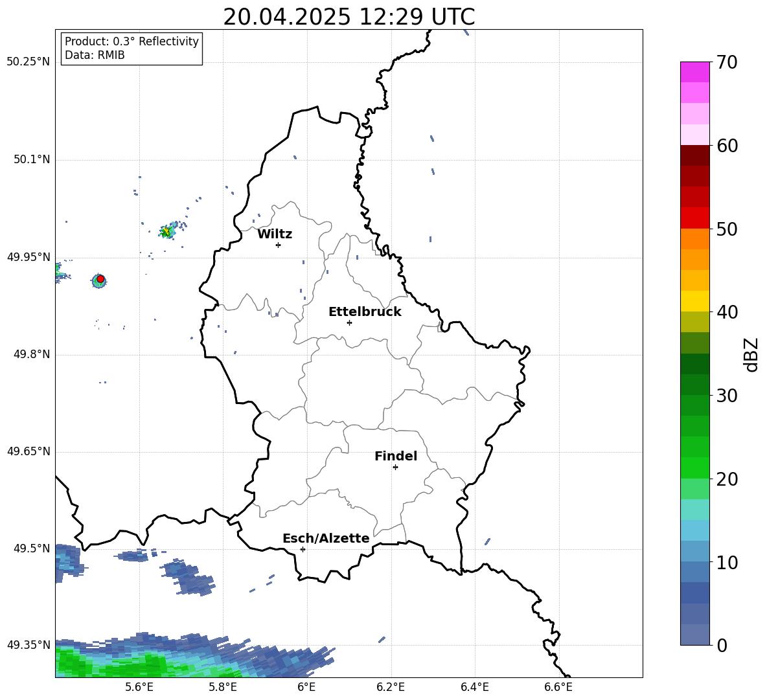Click the longitude label '6.4°E'
767x700 pixels.
474,687
